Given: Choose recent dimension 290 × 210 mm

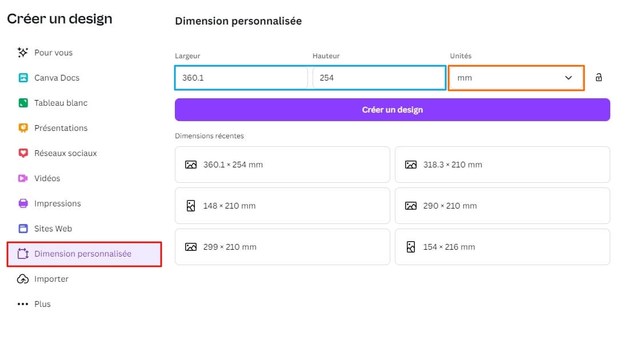Looking at the screenshot, I should pyautogui.click(x=502, y=206).
